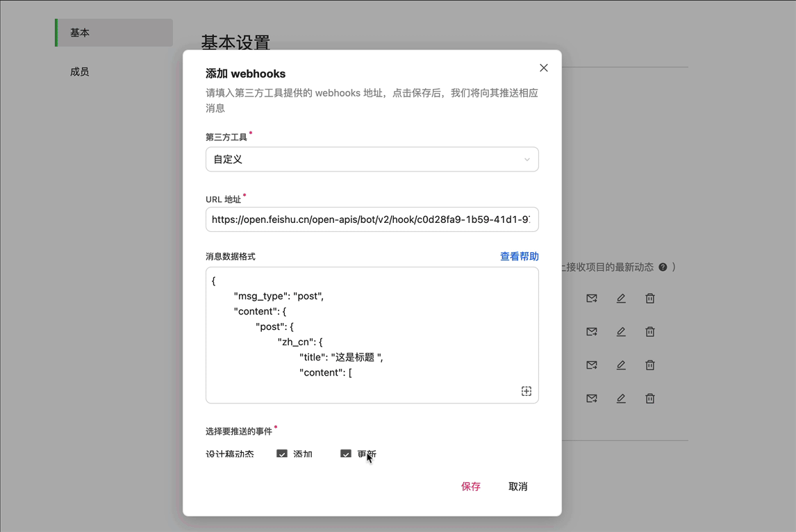Open the 查看帮助 link
The image size is (796, 532).
tap(519, 256)
